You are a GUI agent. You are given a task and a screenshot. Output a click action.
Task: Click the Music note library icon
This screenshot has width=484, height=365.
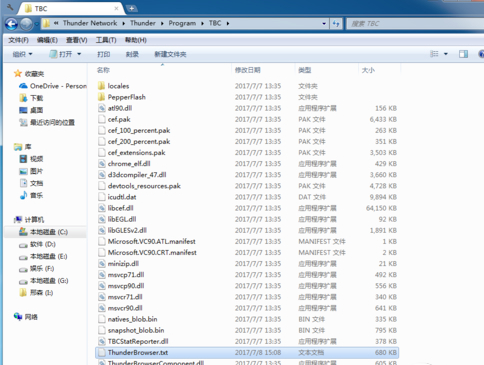(23, 195)
